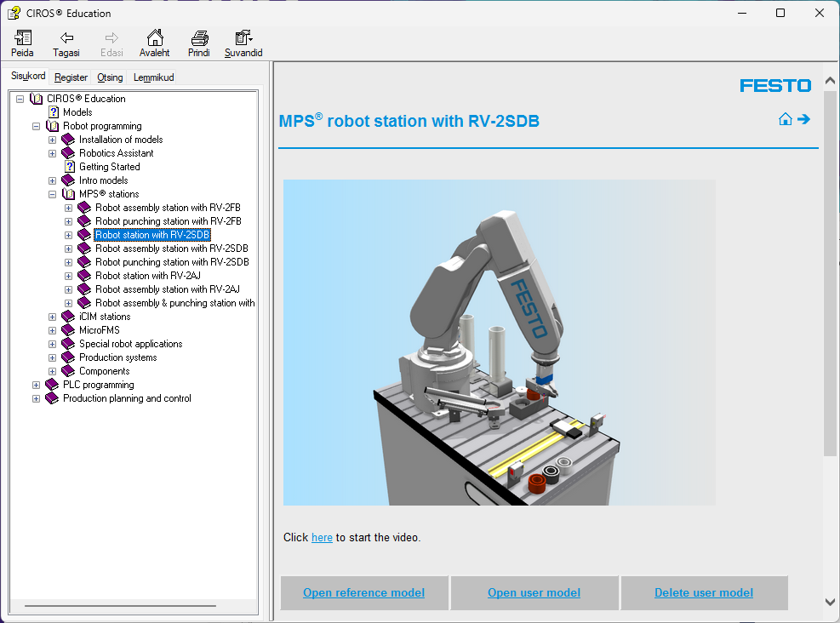Click the open book icon next to CIROS Education
840x623 pixels.
(36, 99)
